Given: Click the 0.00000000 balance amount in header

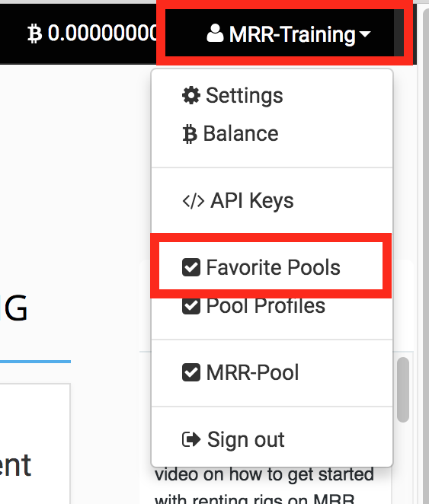Looking at the screenshot, I should point(102,33).
